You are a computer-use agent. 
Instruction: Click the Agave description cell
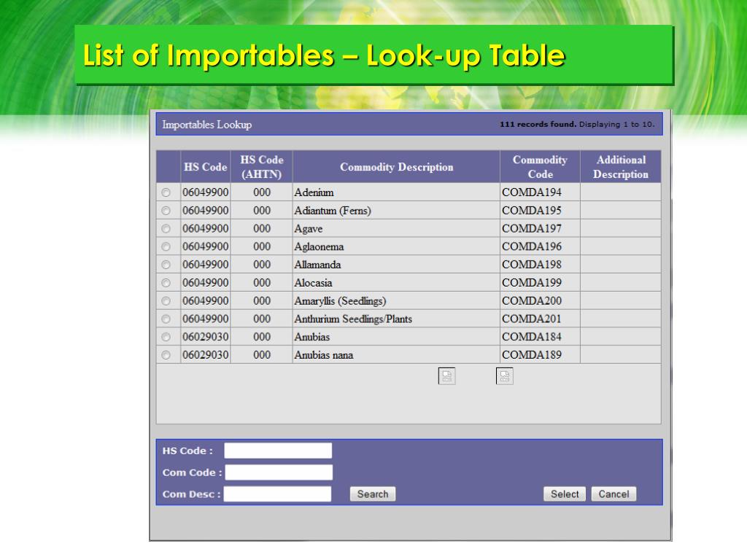click(396, 228)
